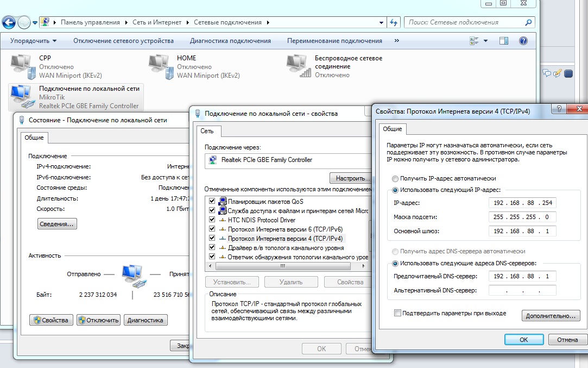Click the TCP/IPv4 protocol icon
Screen dimensions: 588x368
[x=223, y=239]
